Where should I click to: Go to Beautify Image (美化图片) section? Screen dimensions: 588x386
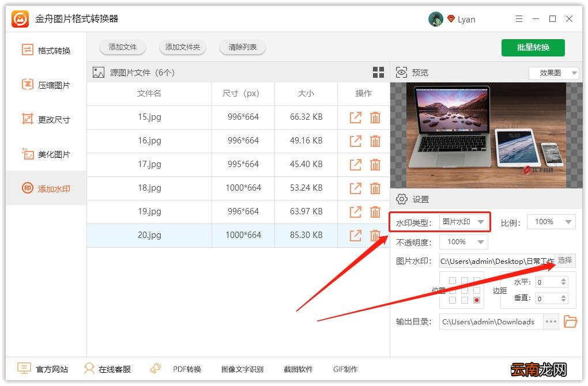[x=46, y=154]
